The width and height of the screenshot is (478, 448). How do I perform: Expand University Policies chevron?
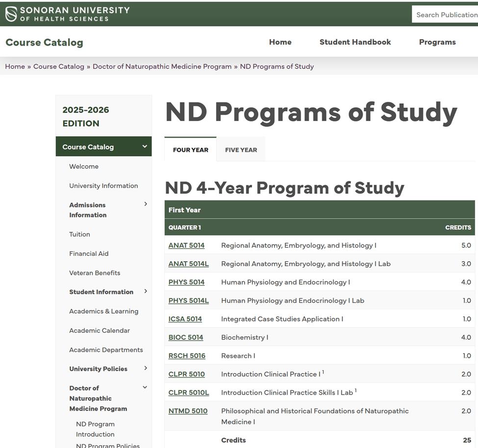[146, 368]
